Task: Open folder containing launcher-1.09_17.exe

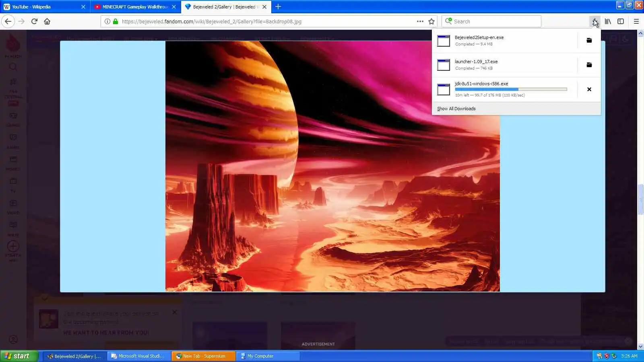Action: click(x=589, y=65)
